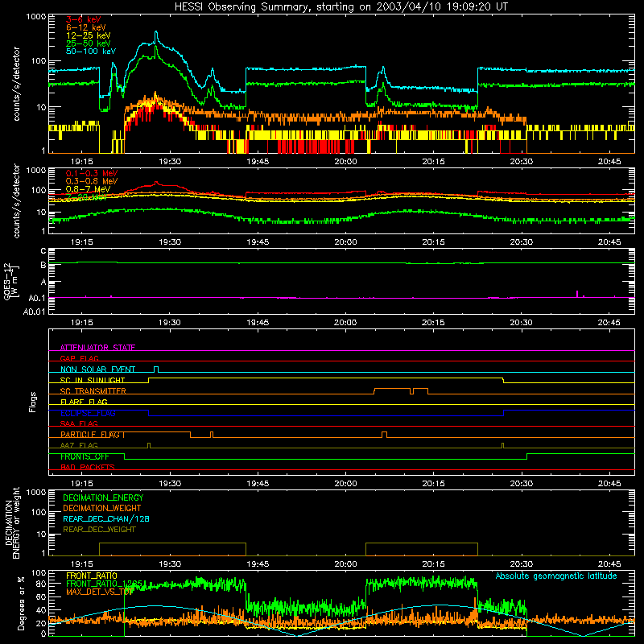The image size is (644, 644).
Task: Click the NON_SOLAR_EVENT pulse near 19:27
Action: pyautogui.click(x=156, y=369)
